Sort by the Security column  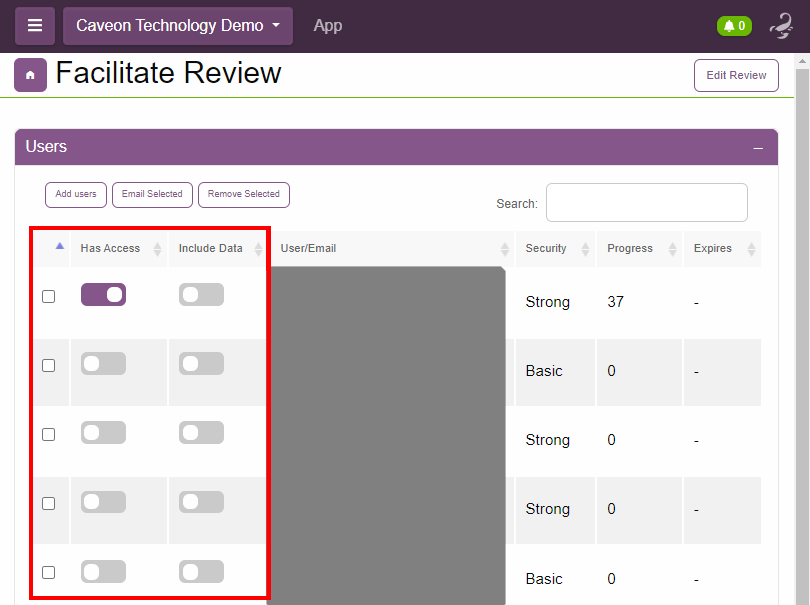tap(555, 249)
